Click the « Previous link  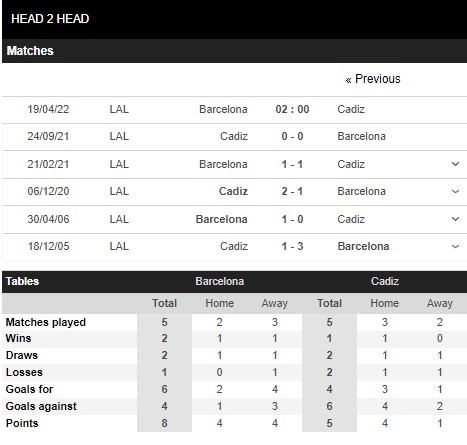(373, 79)
